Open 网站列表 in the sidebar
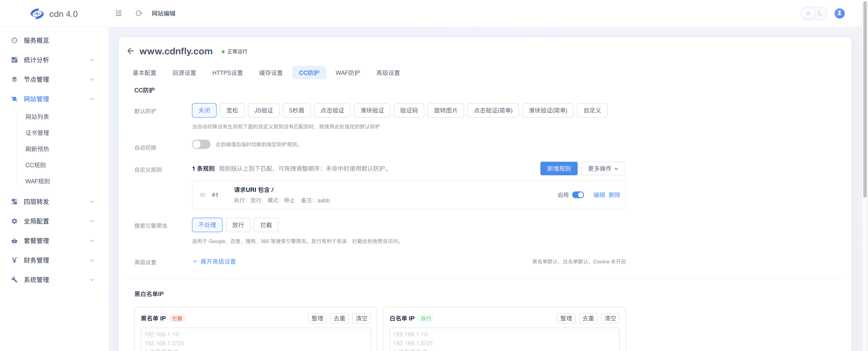 pyautogui.click(x=37, y=117)
